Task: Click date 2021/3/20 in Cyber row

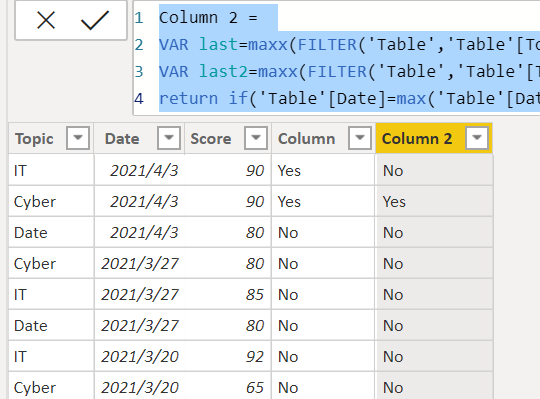Action: [x=140, y=388]
